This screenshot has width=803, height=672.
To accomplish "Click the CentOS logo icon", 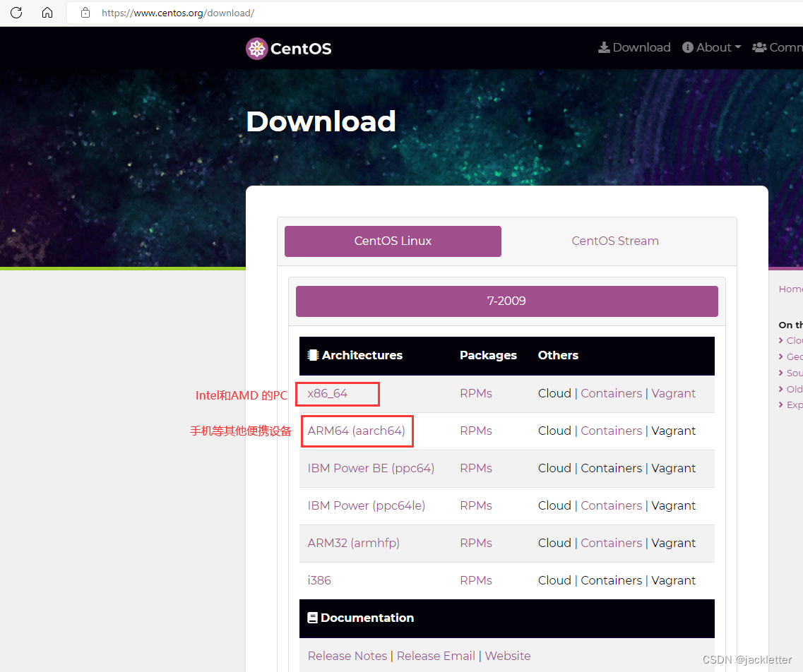I will click(x=256, y=48).
